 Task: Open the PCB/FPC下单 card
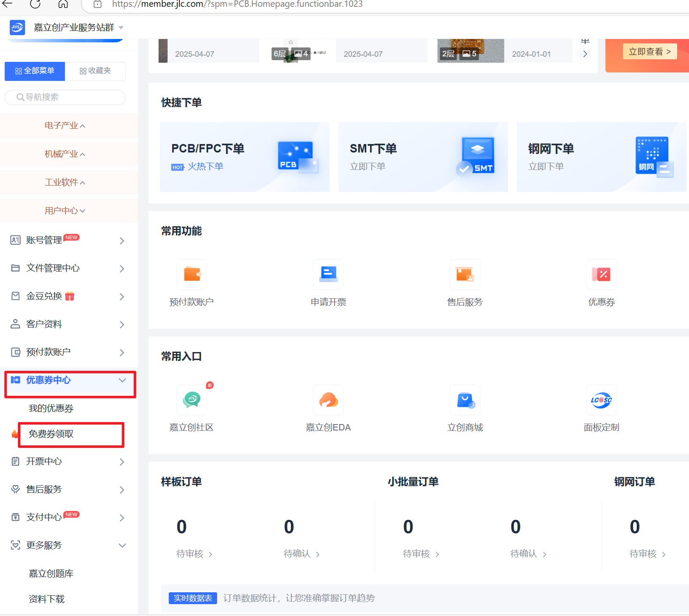[x=245, y=157]
